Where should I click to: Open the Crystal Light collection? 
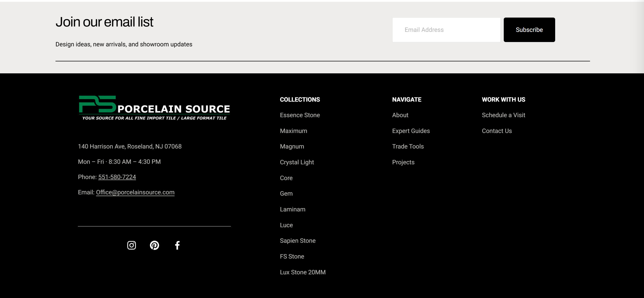(x=297, y=162)
